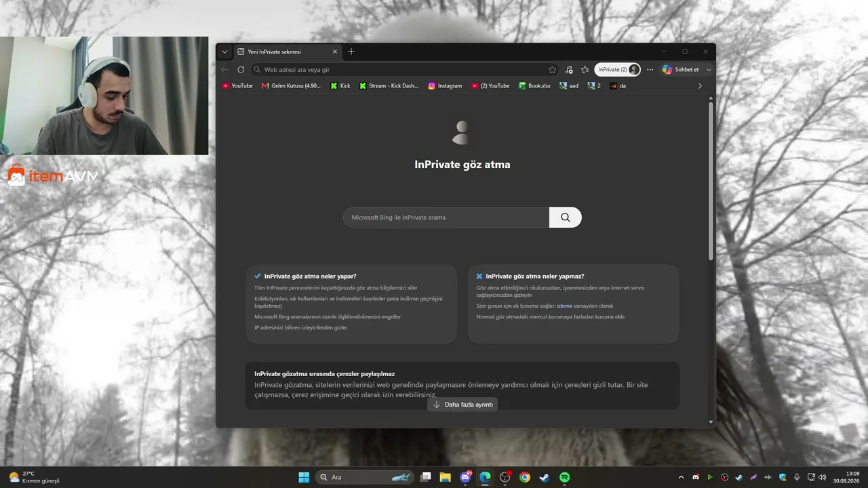Open network settings tray icon

(812, 477)
